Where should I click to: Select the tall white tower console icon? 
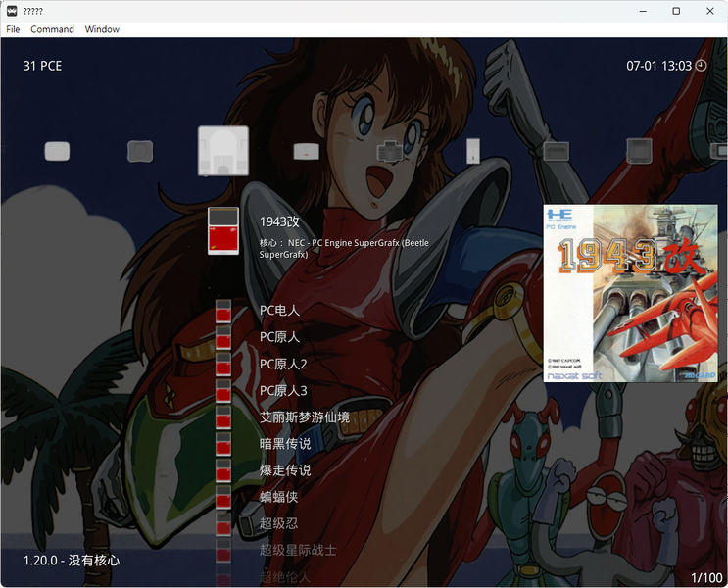[473, 151]
